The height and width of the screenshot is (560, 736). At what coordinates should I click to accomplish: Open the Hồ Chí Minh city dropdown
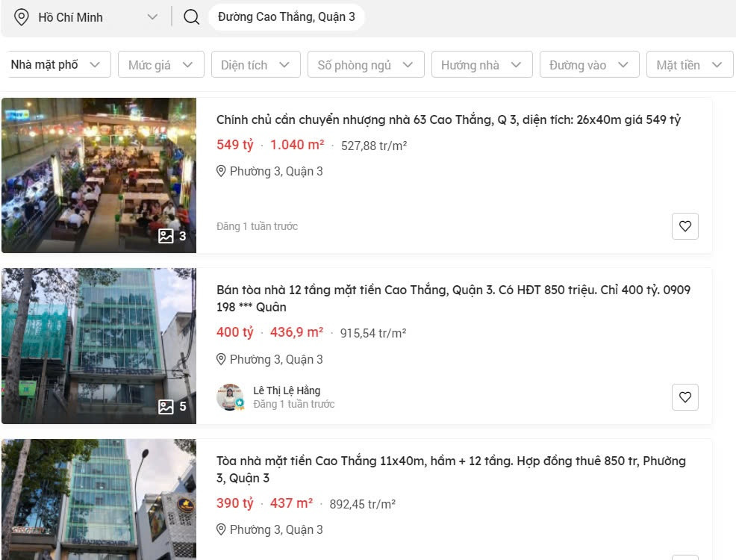coord(86,17)
